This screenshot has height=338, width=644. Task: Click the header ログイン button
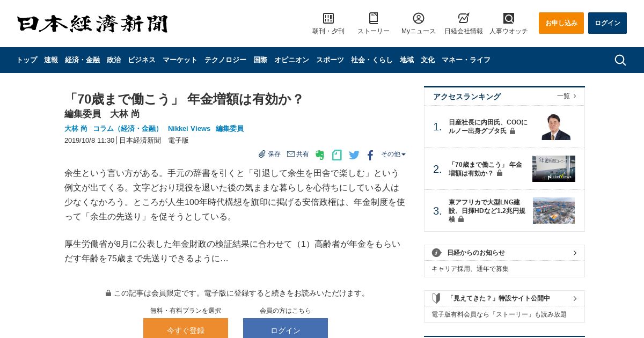[608, 23]
